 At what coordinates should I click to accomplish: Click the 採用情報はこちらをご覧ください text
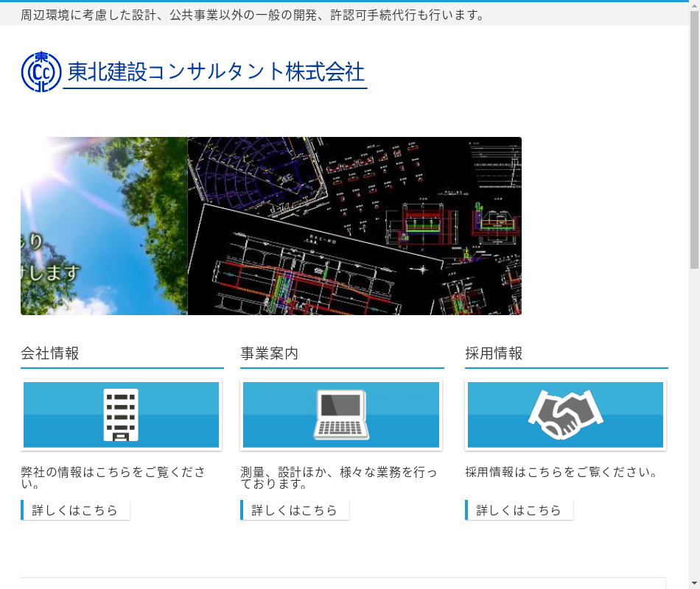[x=561, y=472]
